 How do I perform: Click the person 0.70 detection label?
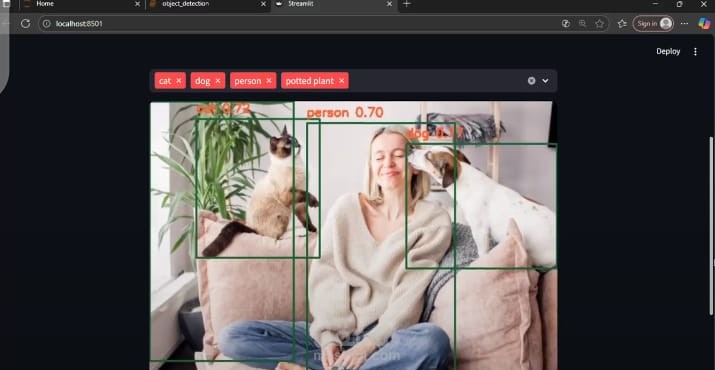(x=345, y=113)
